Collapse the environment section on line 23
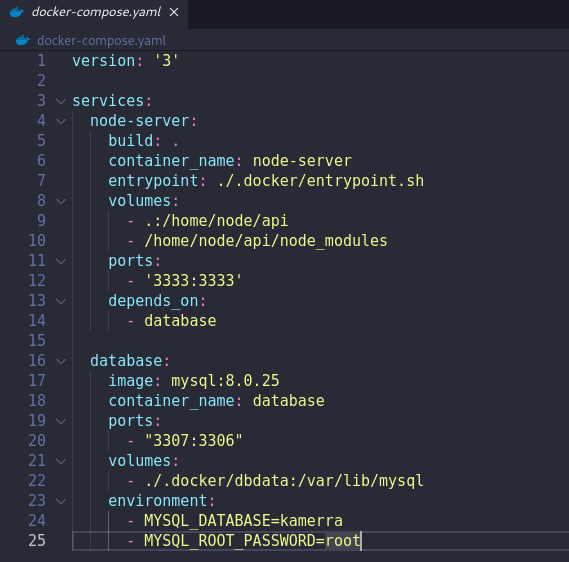This screenshot has width=569, height=562. coord(61,501)
